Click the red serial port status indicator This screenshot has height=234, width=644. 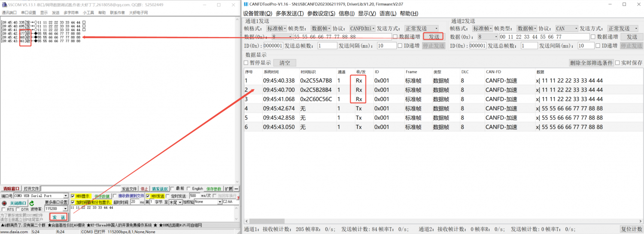point(4,203)
